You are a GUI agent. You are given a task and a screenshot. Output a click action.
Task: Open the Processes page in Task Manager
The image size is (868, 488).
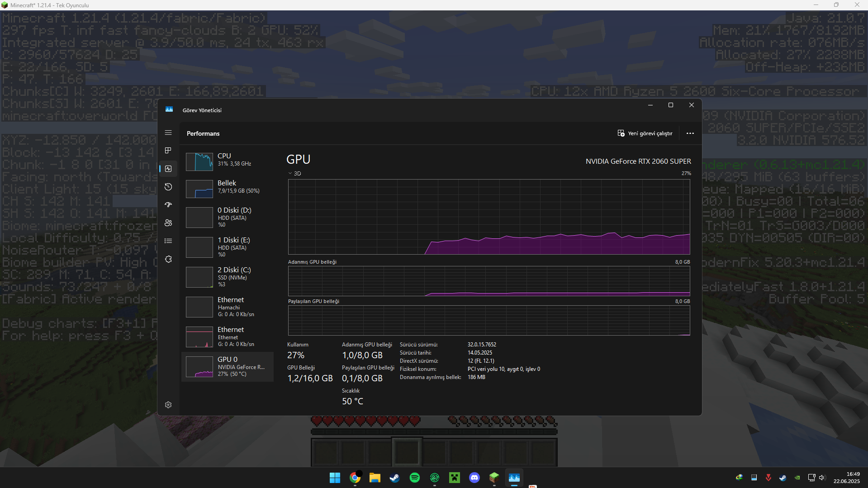168,151
